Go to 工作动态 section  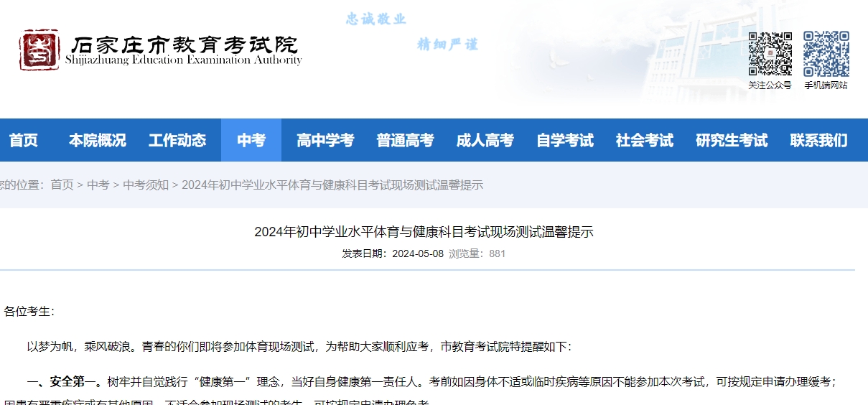coord(177,141)
